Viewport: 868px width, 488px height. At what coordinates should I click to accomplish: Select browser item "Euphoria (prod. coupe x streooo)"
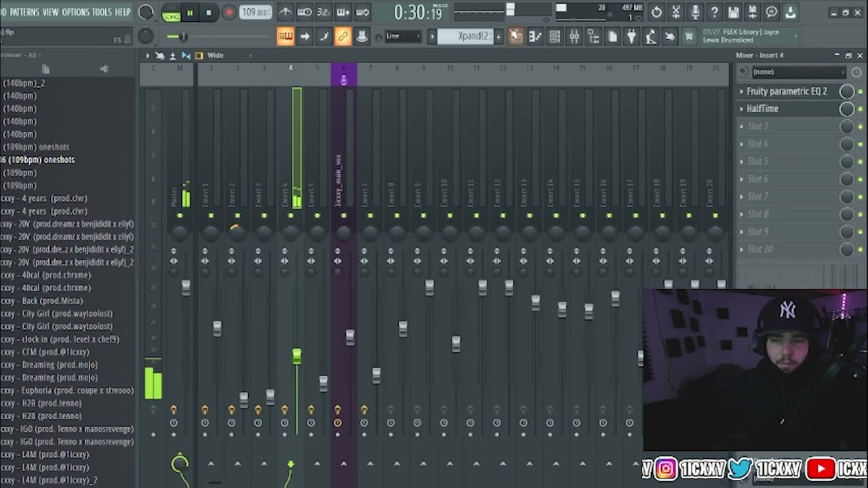tap(68, 390)
